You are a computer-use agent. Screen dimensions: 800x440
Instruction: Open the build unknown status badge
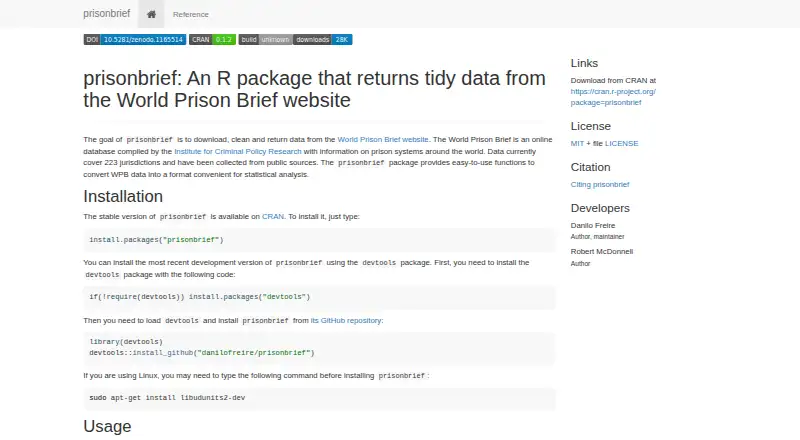[265, 39]
